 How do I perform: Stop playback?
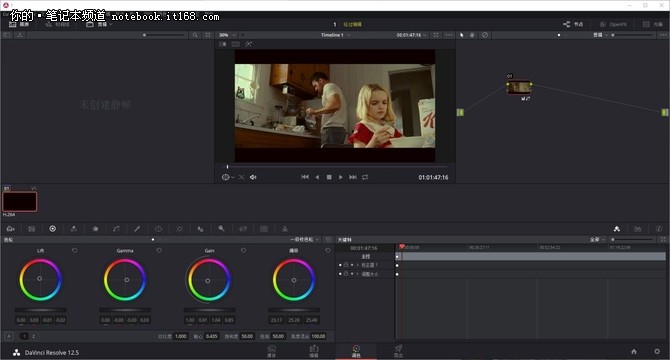[x=329, y=177]
